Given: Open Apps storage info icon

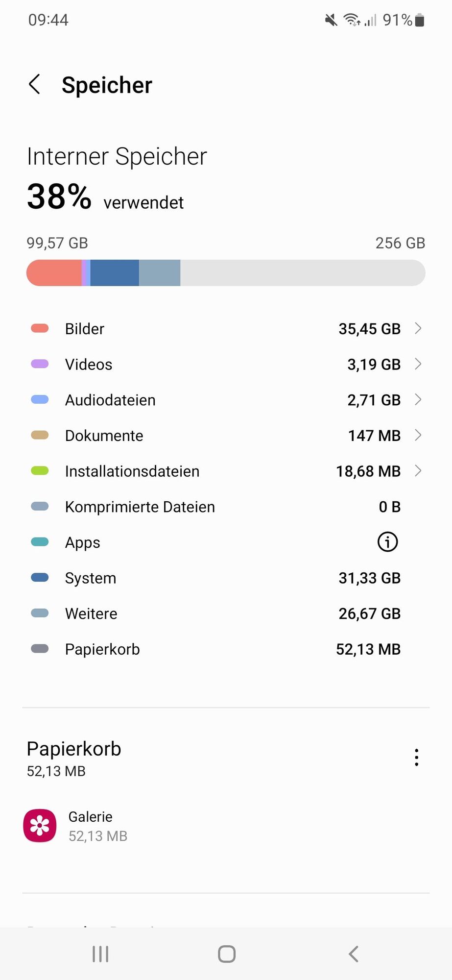Looking at the screenshot, I should pos(387,542).
